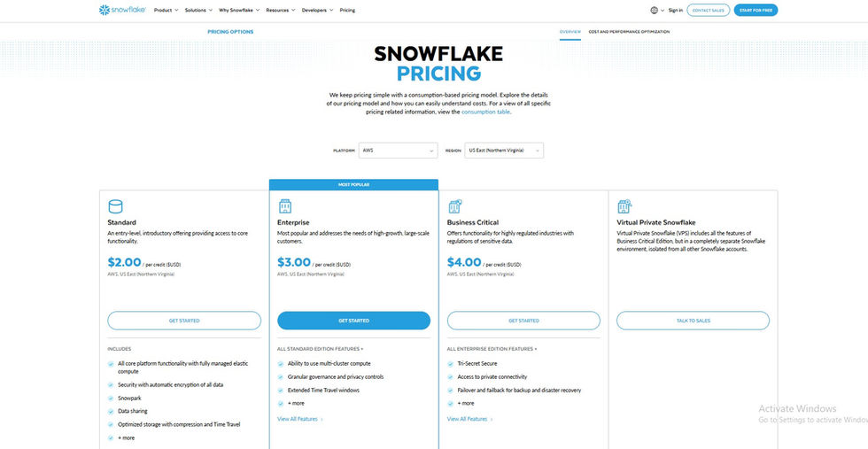Image resolution: width=868 pixels, height=449 pixels.
Task: Expand the Developers navigation menu
Action: (317, 10)
